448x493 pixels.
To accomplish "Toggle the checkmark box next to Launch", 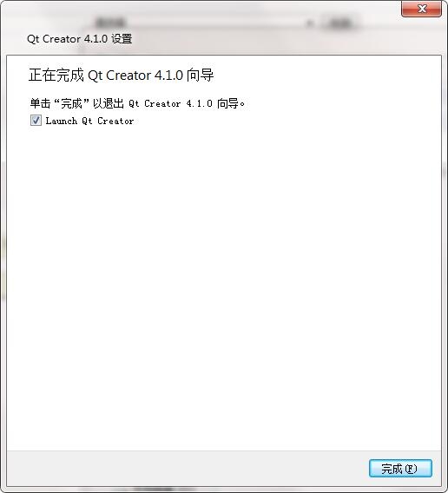I will click(x=36, y=120).
